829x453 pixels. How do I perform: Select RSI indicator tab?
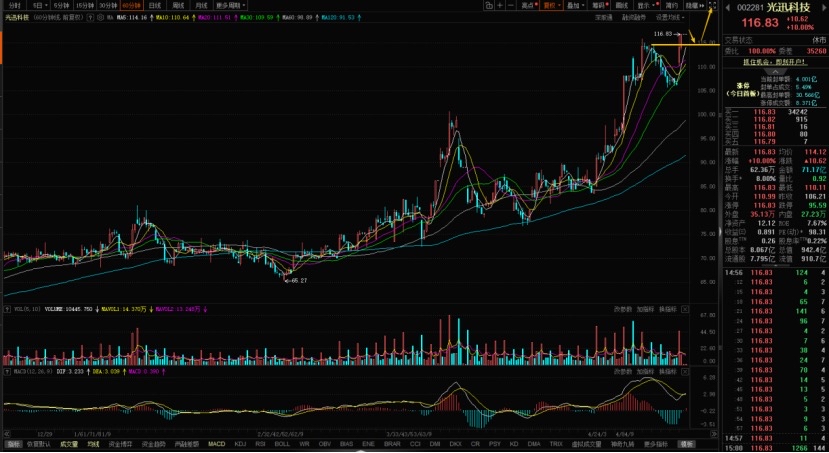(x=260, y=444)
